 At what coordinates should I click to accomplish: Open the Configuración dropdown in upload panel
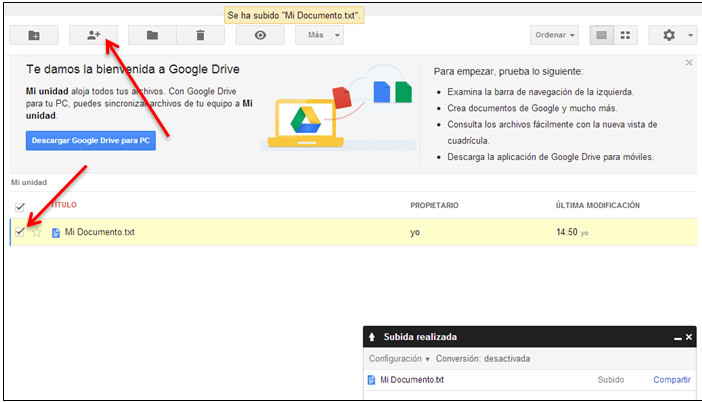[399, 359]
